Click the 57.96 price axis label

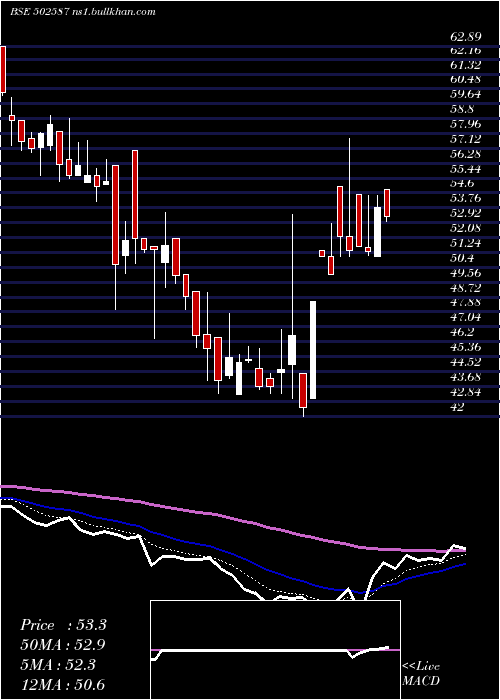465,125
